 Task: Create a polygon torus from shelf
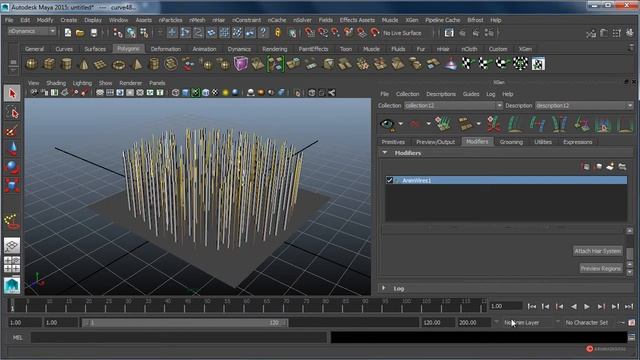point(119,64)
